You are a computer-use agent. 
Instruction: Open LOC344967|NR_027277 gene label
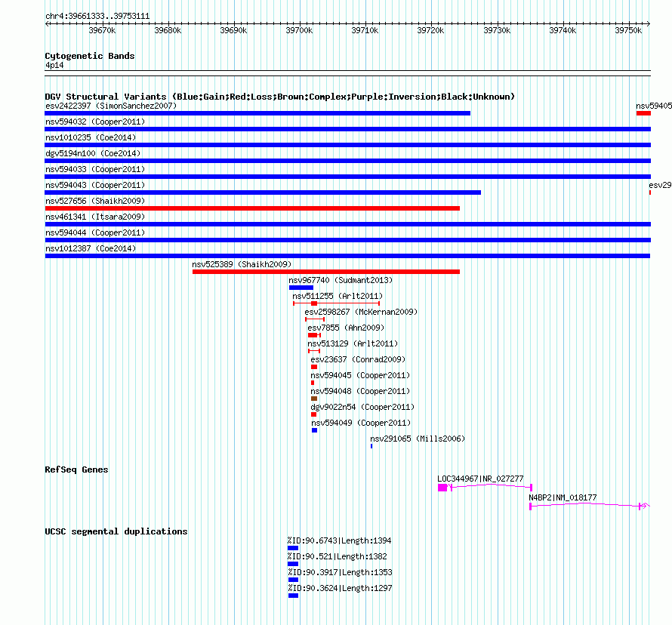click(480, 479)
